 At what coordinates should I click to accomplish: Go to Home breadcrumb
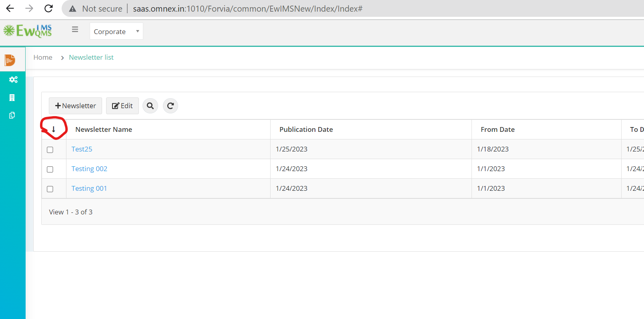click(x=43, y=57)
